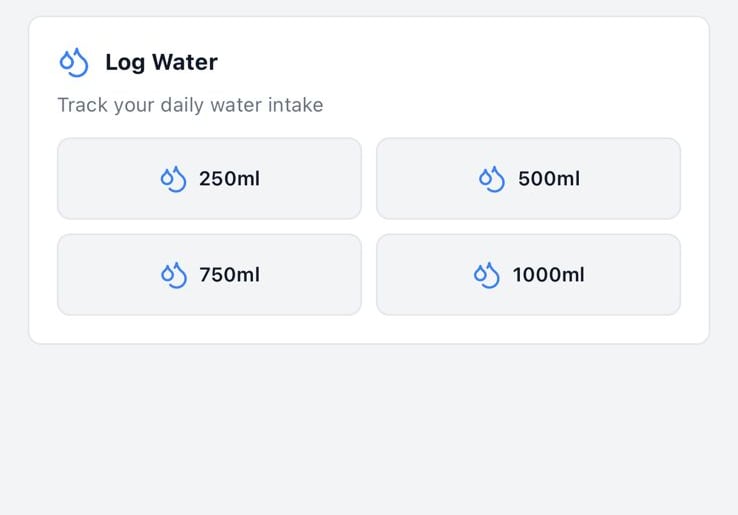Click the water drop icon on 250ml
This screenshot has width=738, height=515.
click(x=174, y=179)
